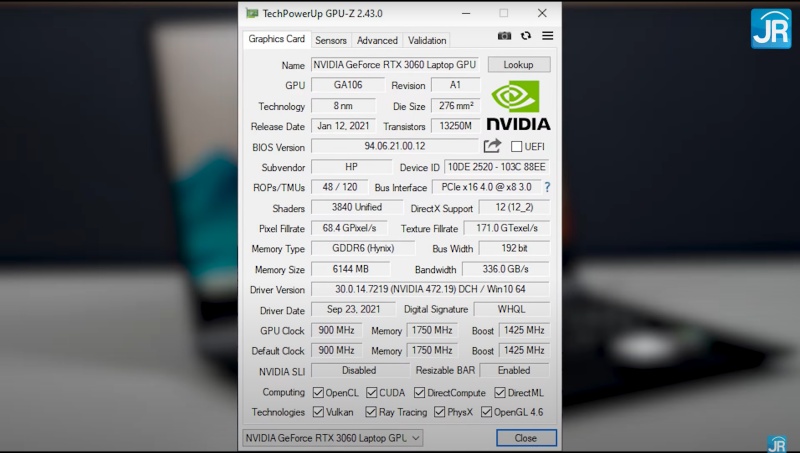Click the ROPs/TMUs value 48 / 120
The image size is (800, 453).
click(340, 187)
